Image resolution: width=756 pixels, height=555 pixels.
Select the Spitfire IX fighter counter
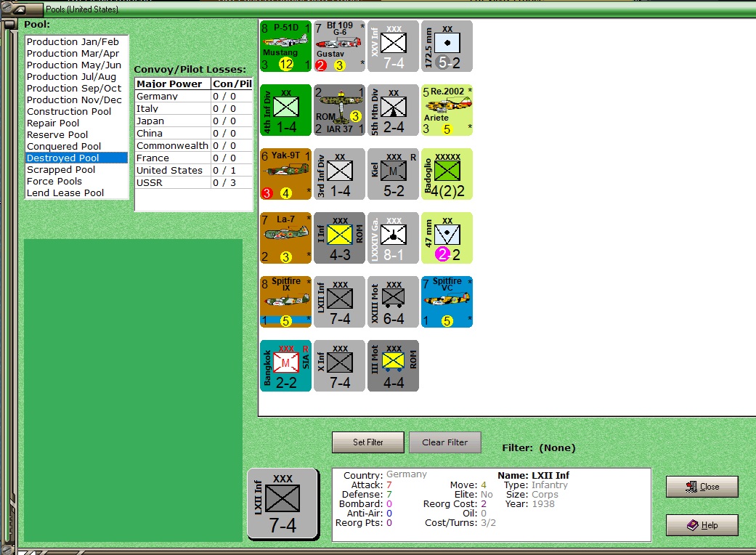click(285, 302)
